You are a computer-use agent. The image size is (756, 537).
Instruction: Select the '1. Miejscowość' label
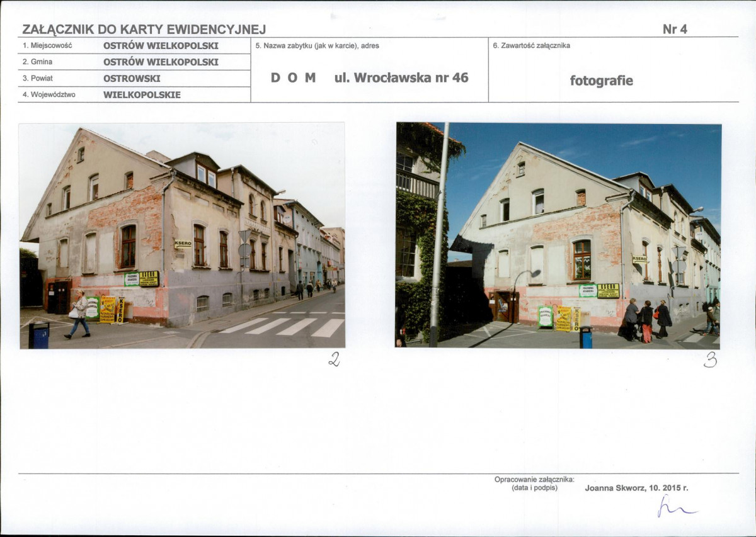[47, 46]
